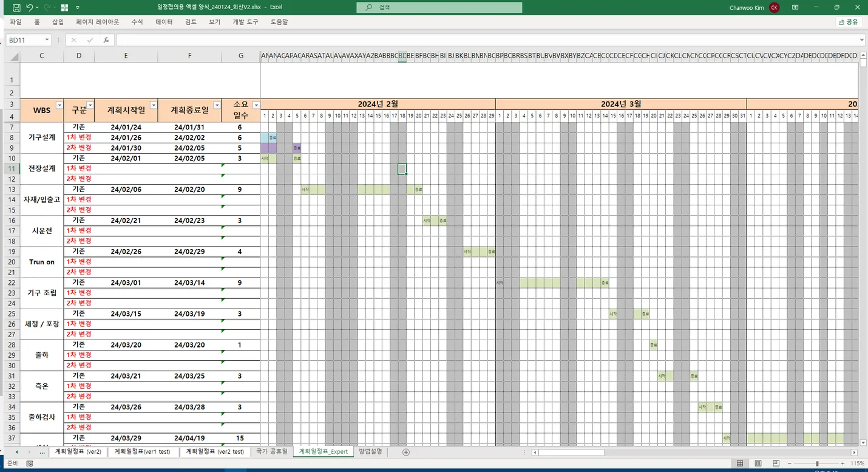Open the WBS column filter dropdown

coord(59,105)
